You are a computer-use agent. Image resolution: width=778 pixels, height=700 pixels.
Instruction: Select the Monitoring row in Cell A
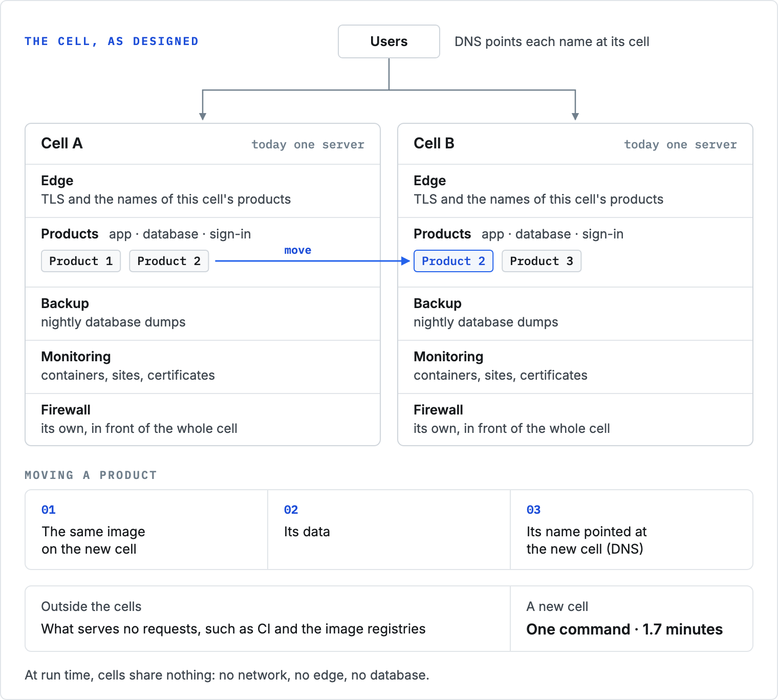click(x=203, y=367)
